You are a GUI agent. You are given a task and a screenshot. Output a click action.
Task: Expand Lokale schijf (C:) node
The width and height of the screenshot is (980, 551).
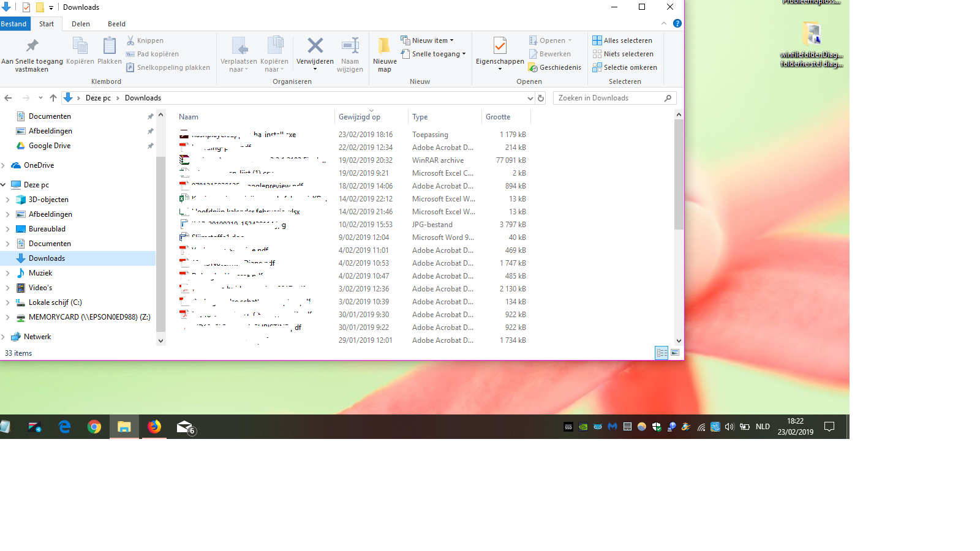[x=7, y=302]
